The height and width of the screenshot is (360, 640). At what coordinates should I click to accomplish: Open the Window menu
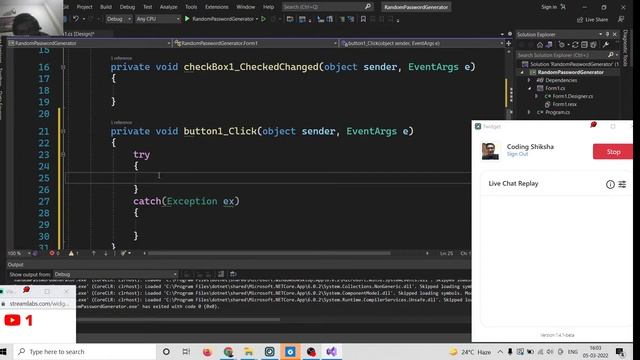[x=245, y=7]
